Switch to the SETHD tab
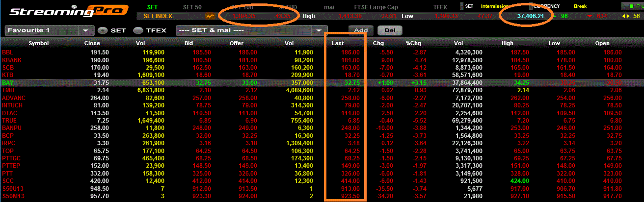Image resolution: width=644 pixels, height=204 pixels. pyautogui.click(x=288, y=7)
